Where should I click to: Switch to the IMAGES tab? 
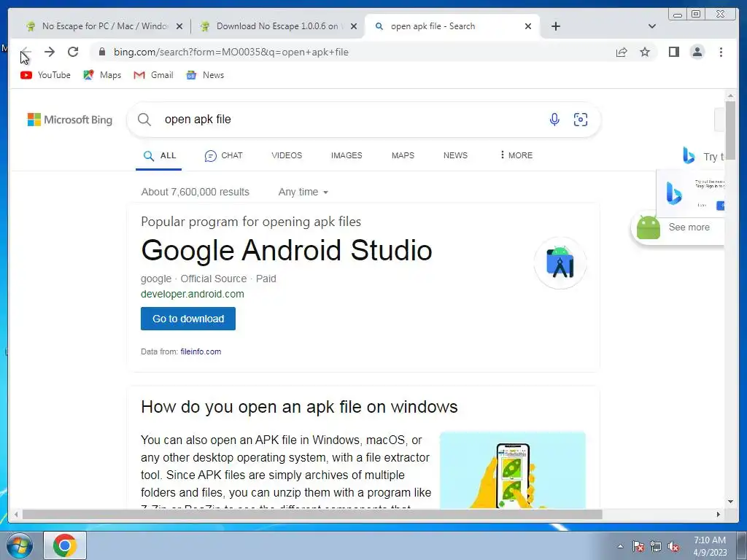point(347,156)
